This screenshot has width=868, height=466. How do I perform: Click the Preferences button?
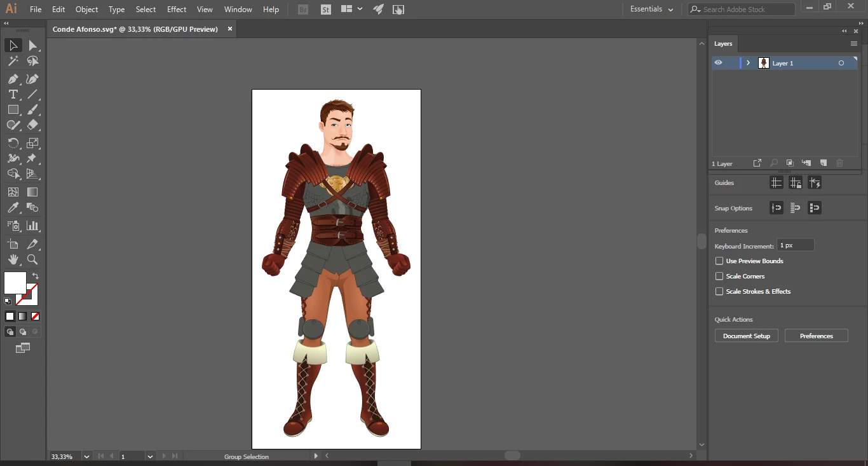coord(816,336)
